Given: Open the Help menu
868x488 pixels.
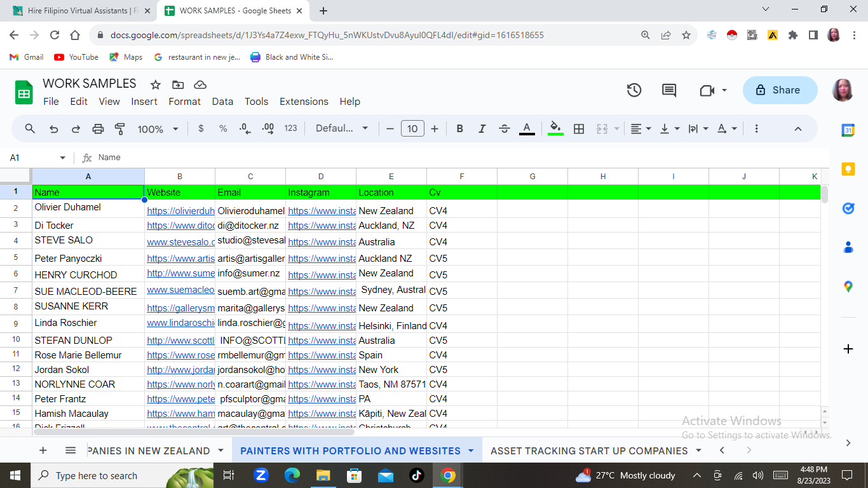Looking at the screenshot, I should (x=349, y=102).
